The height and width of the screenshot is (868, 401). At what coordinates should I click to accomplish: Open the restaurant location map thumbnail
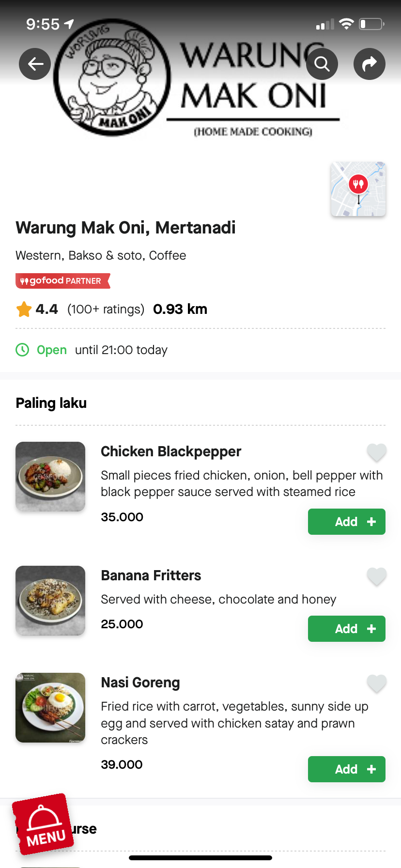358,189
